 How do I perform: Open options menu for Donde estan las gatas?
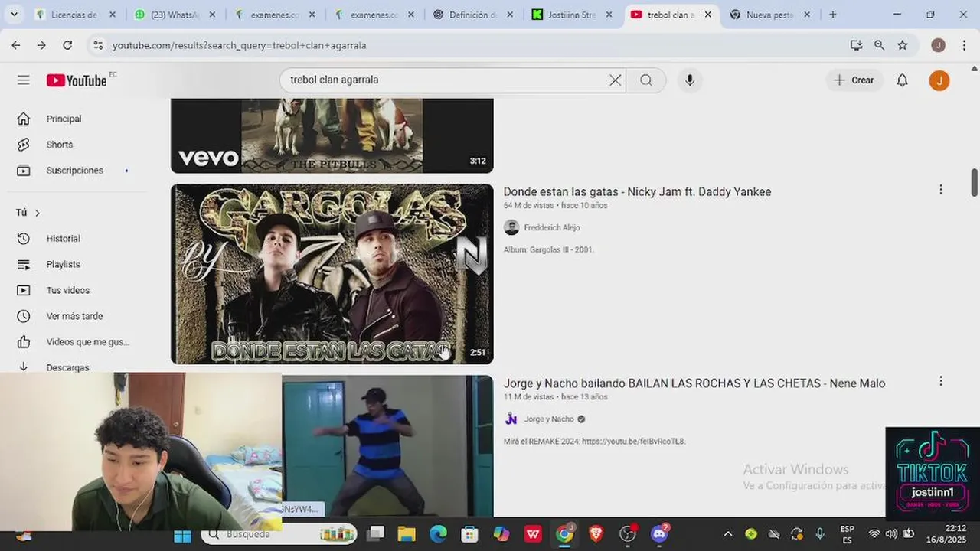pyautogui.click(x=941, y=190)
